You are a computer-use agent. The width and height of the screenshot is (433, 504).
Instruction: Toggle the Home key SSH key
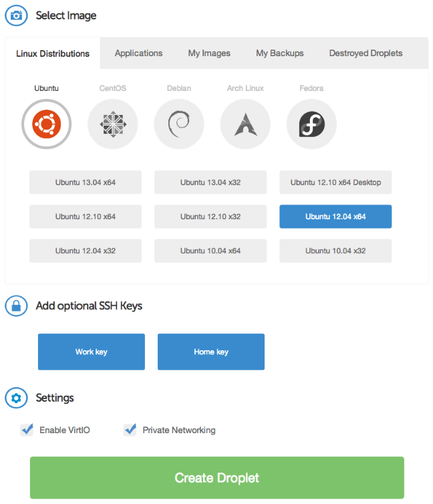(211, 352)
